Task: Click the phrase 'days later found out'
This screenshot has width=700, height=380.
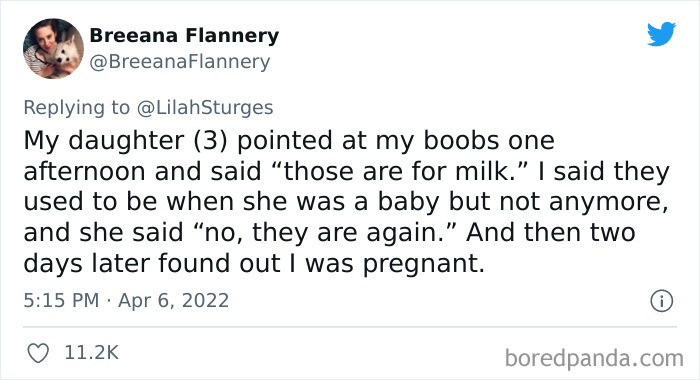Action: [x=152, y=263]
